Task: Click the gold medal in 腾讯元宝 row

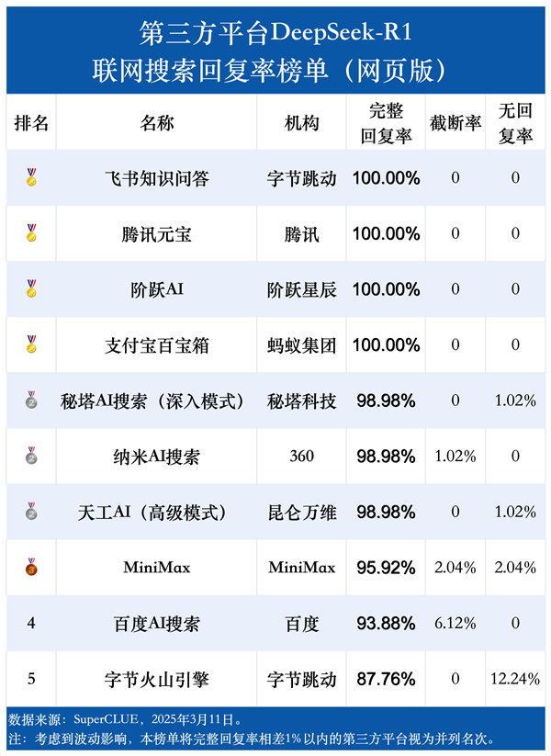Action: coord(31,233)
